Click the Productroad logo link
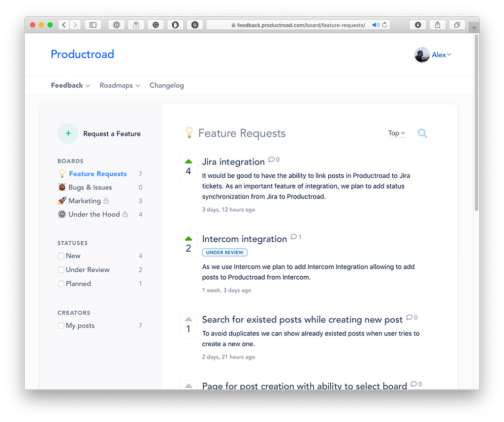 click(x=82, y=54)
